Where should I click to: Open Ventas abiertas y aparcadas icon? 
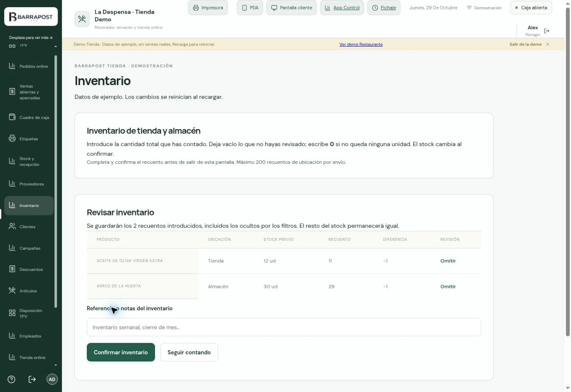pos(12,92)
